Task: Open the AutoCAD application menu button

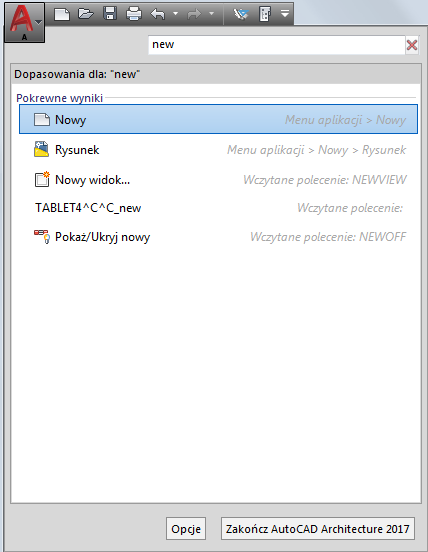Action: tap(24, 23)
